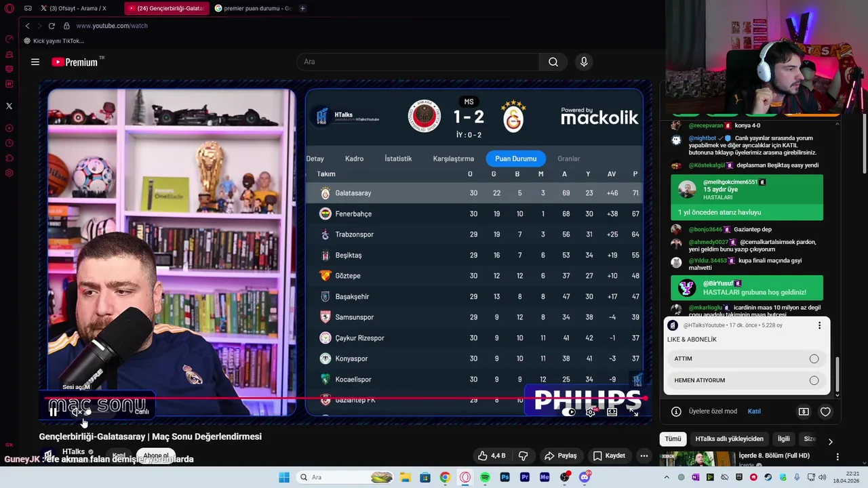Image resolution: width=868 pixels, height=488 pixels.
Task: Launch Premiere Pro from taskbar
Action: pos(525,477)
